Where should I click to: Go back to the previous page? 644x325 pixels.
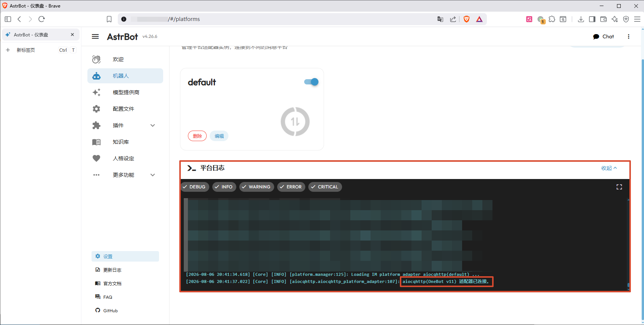19,19
